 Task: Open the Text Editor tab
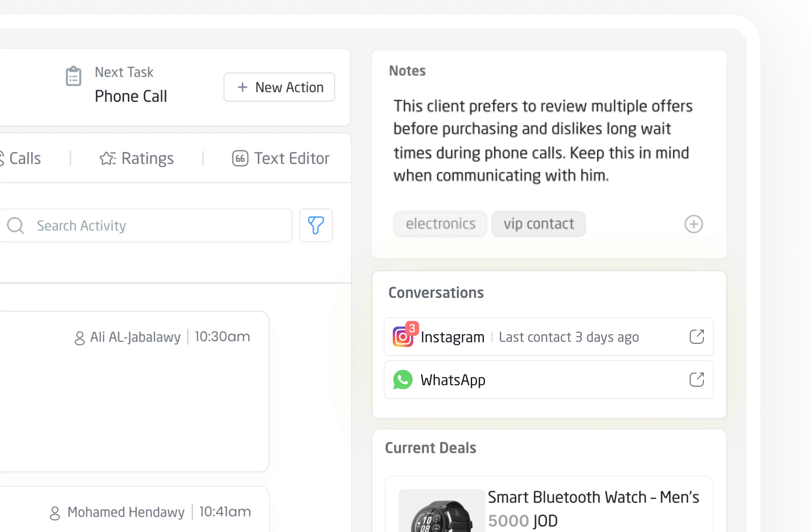281,158
